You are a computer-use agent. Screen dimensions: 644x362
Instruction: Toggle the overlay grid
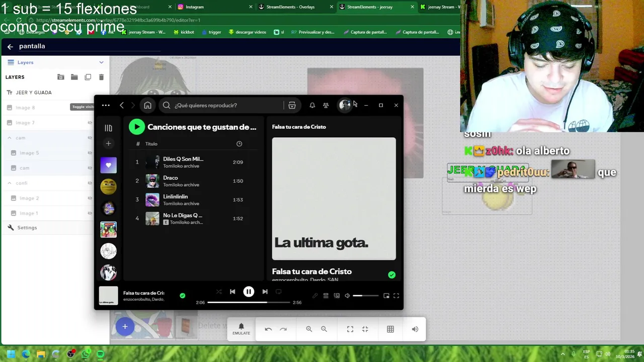(390, 329)
